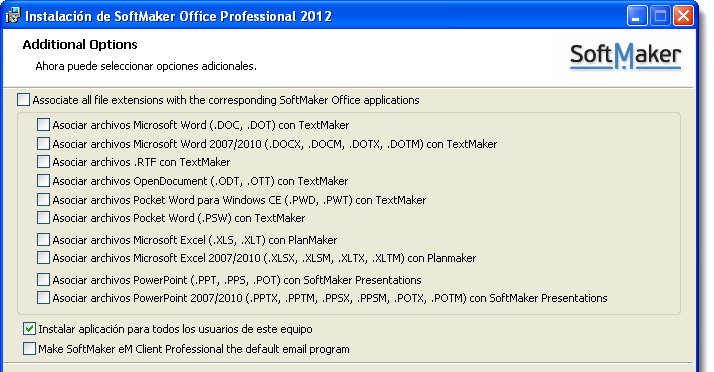This screenshot has width=714, height=372.
Task: Minimize the installer window
Action: tap(637, 16)
